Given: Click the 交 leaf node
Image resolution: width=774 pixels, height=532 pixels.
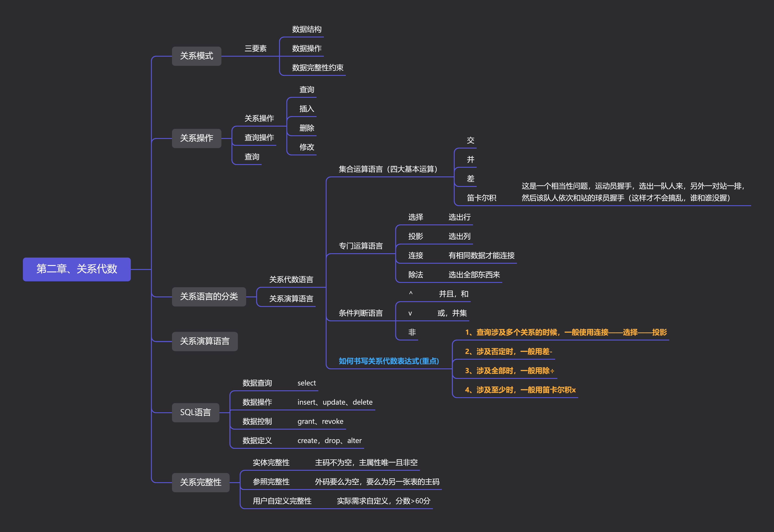Looking at the screenshot, I should pyautogui.click(x=470, y=140).
